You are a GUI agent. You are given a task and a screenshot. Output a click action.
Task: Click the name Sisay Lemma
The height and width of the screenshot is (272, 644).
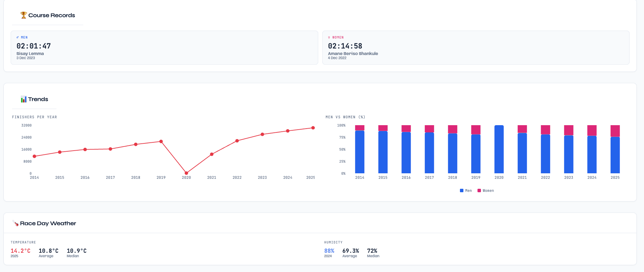pyautogui.click(x=30, y=54)
